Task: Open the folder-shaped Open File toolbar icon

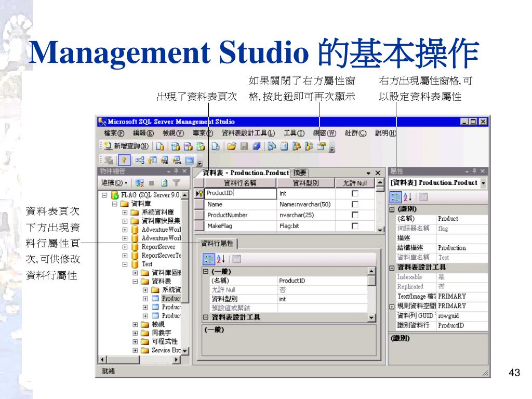Action: coord(232,146)
